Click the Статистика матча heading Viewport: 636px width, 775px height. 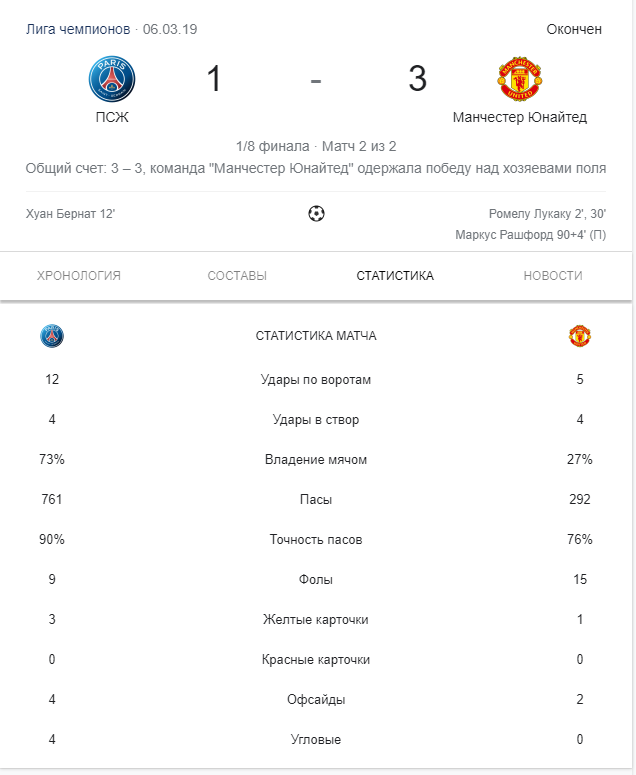tap(316, 336)
